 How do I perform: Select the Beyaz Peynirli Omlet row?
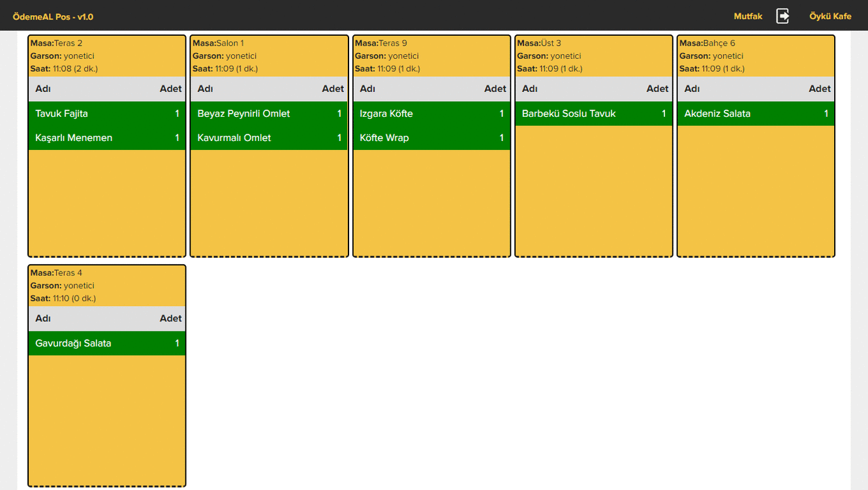[x=269, y=114]
